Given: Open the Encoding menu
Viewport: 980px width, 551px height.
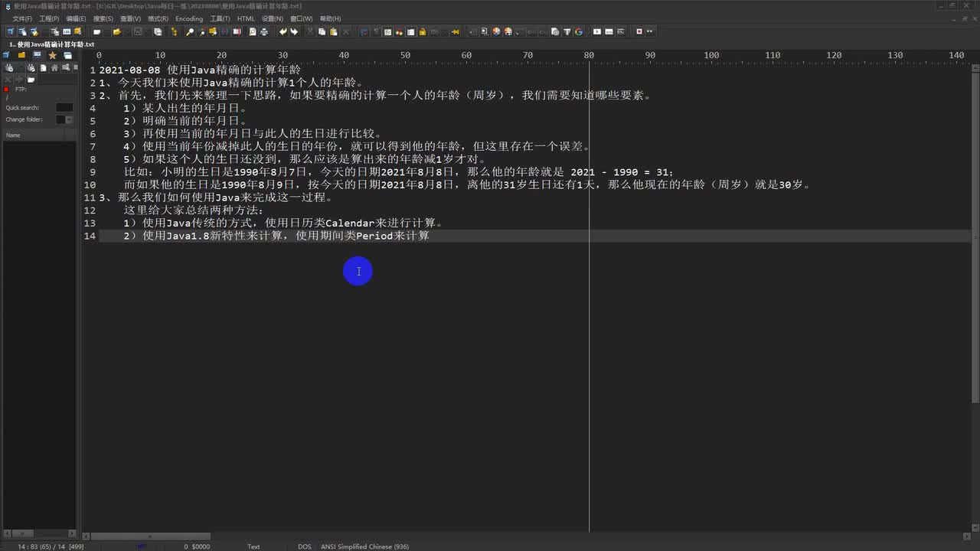Looking at the screenshot, I should 189,18.
